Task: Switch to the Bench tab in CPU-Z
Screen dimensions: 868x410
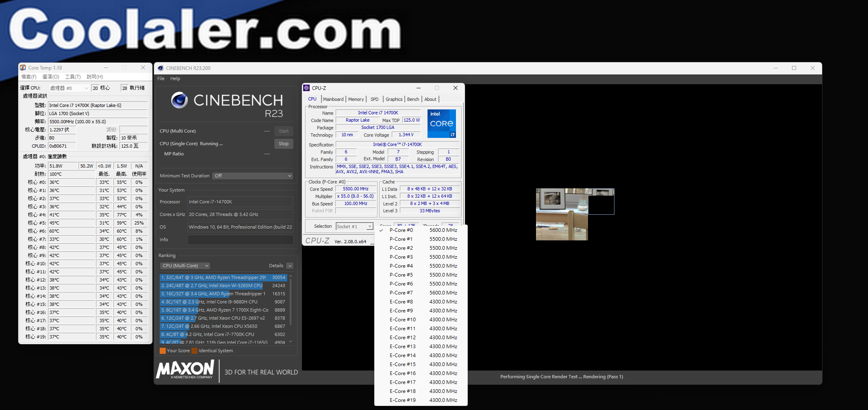Action: [x=413, y=99]
